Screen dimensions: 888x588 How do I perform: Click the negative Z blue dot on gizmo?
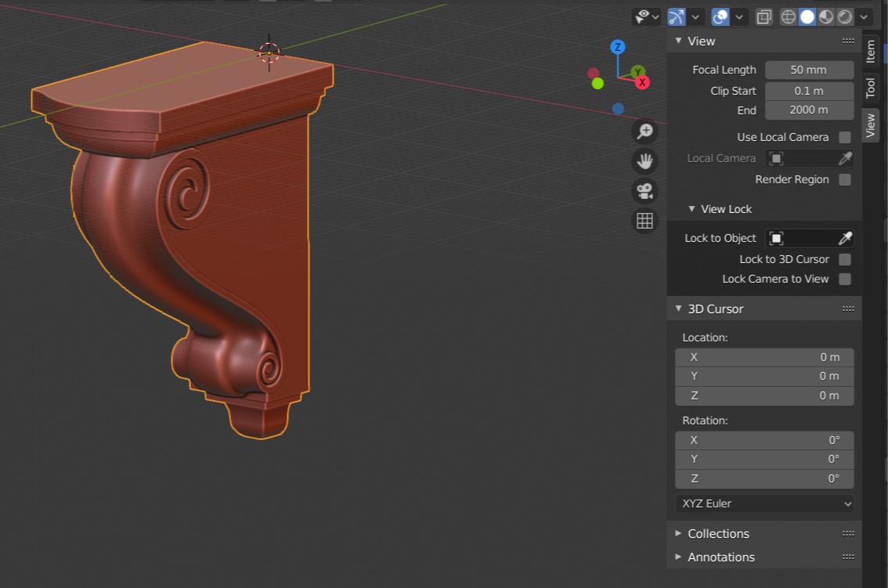(618, 108)
